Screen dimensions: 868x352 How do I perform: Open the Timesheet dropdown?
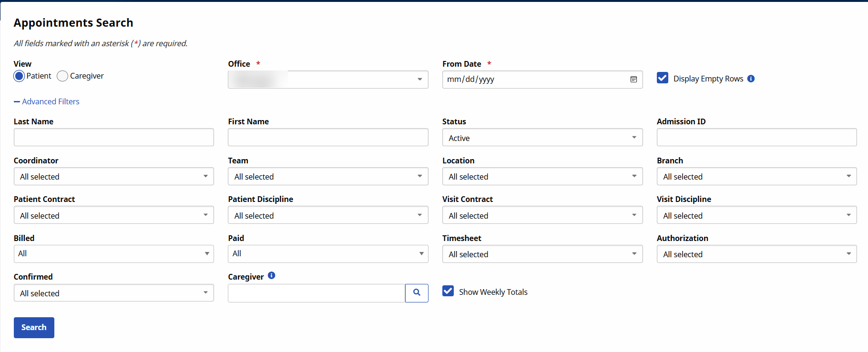(542, 254)
